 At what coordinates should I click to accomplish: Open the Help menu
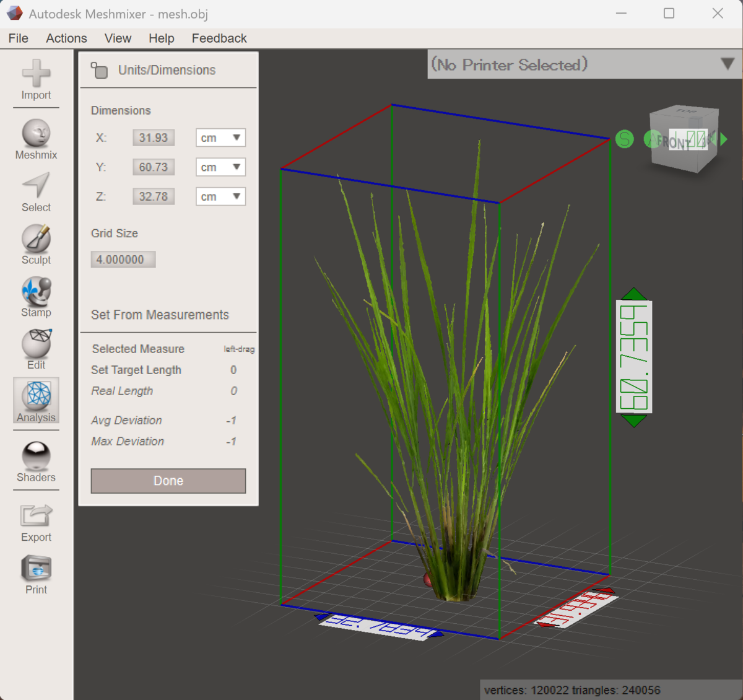161,38
